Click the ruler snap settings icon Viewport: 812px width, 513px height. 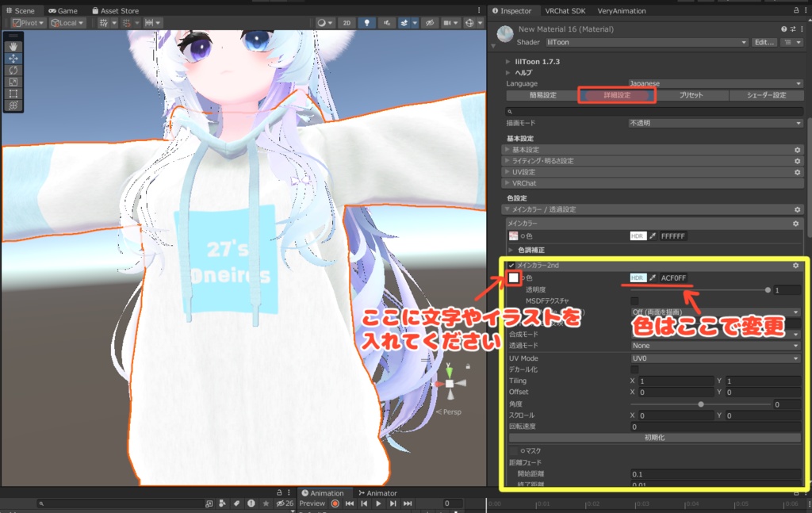(x=149, y=23)
